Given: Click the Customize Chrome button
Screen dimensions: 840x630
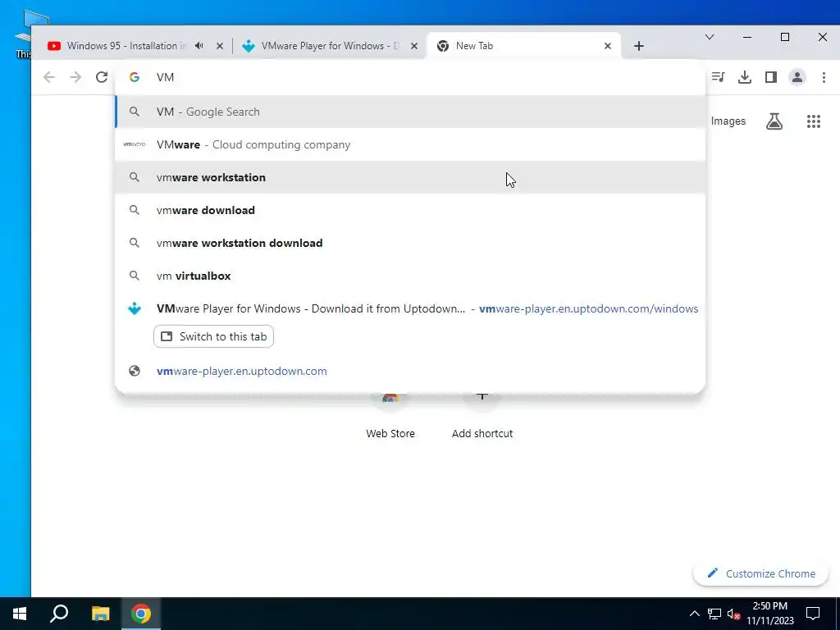Looking at the screenshot, I should coord(760,573).
